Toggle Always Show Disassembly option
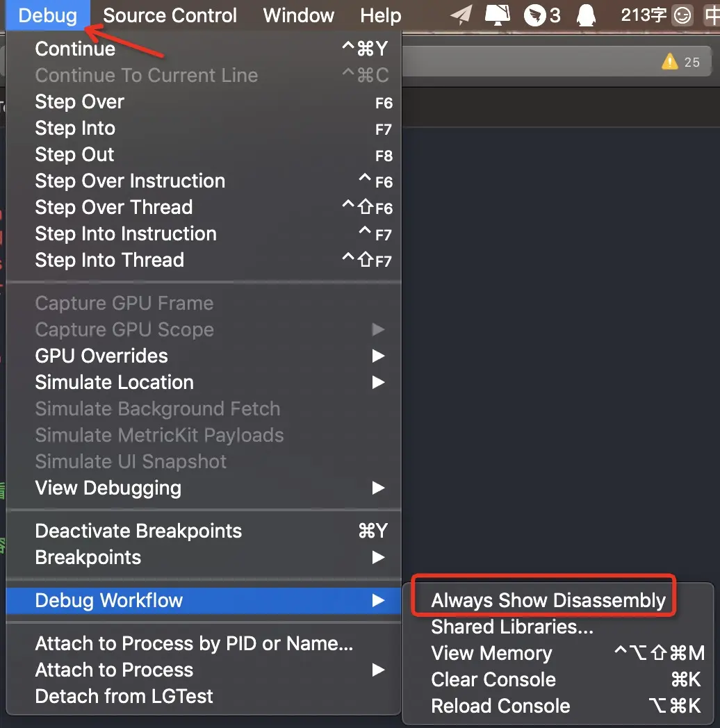This screenshot has height=728, width=720. click(548, 601)
